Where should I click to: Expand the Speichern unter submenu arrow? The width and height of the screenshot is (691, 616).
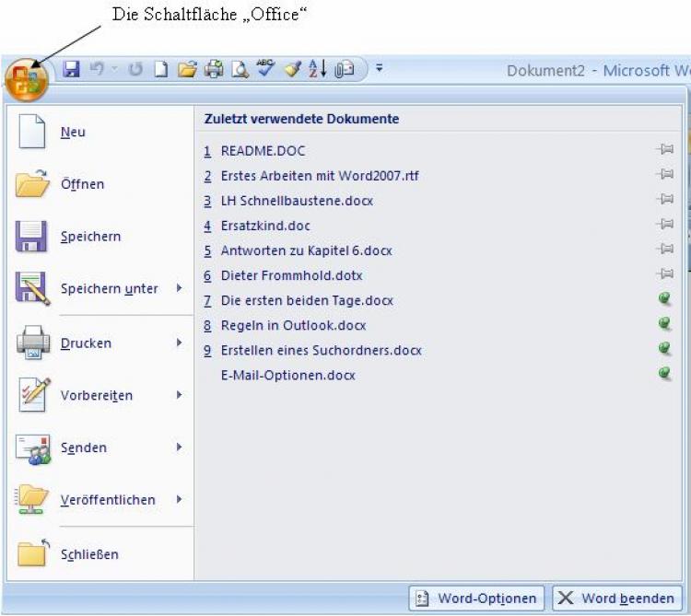pos(179,289)
